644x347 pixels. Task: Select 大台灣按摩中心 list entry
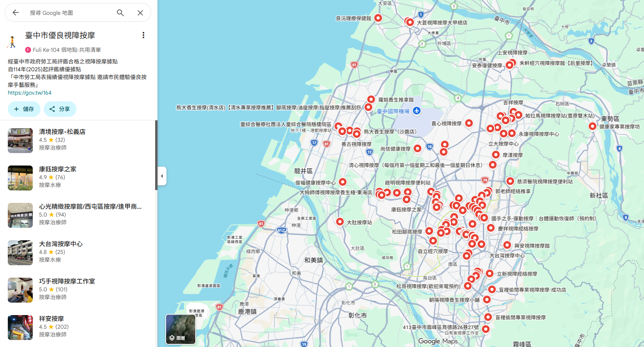(61, 244)
